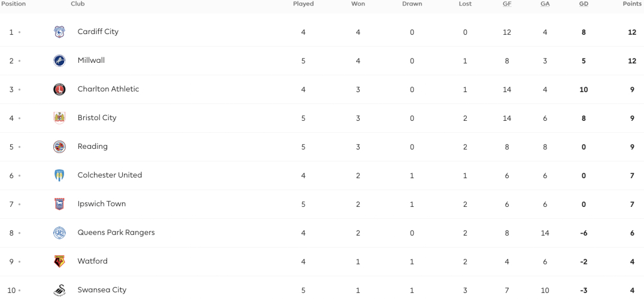Click the Position column header
Viewport: 644px width, 299px height.
[x=13, y=4]
